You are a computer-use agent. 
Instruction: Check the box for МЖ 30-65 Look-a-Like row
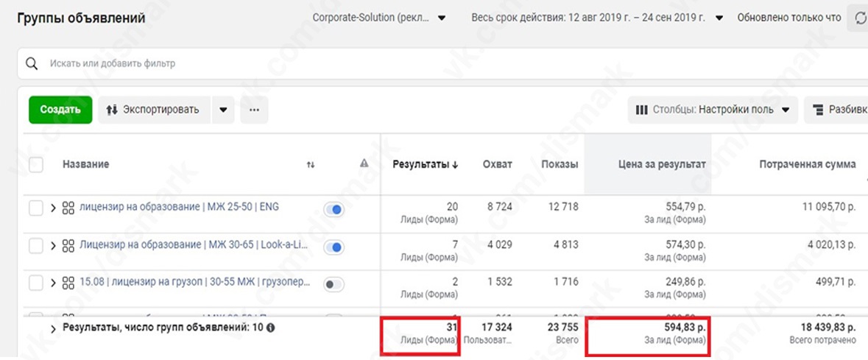36,246
